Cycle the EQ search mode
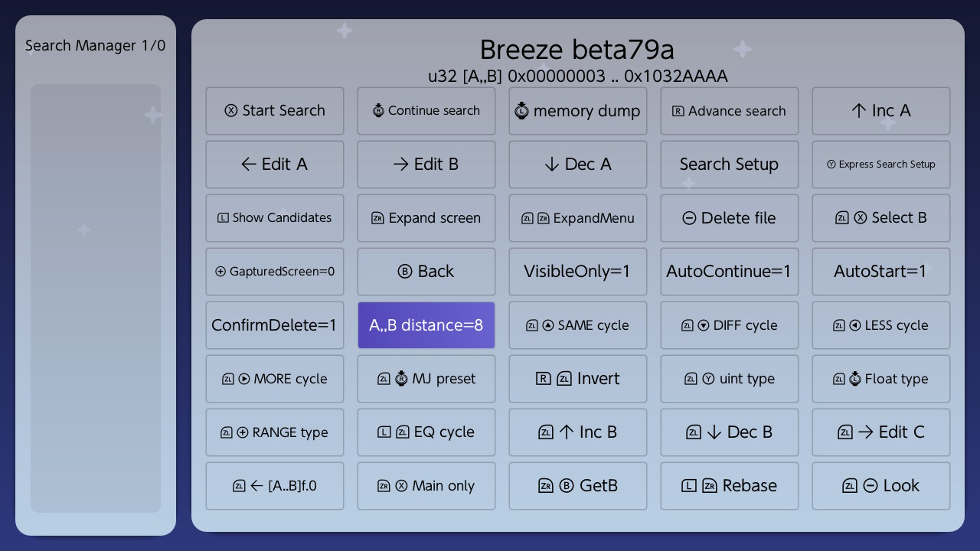 (x=426, y=432)
